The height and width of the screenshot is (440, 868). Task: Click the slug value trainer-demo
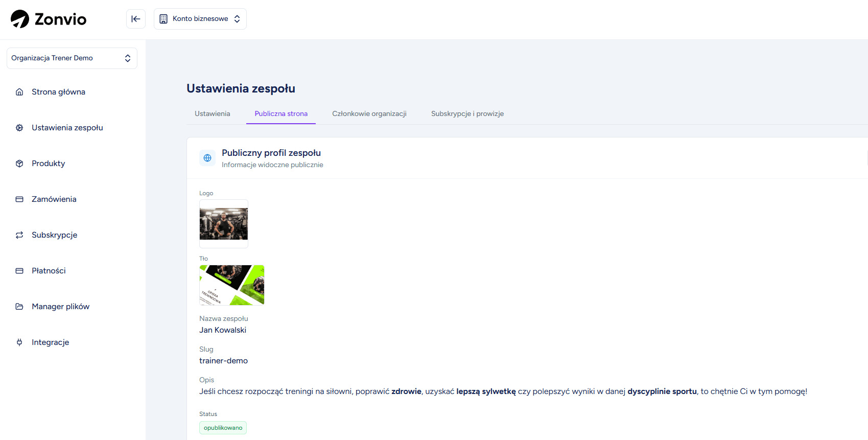point(224,361)
